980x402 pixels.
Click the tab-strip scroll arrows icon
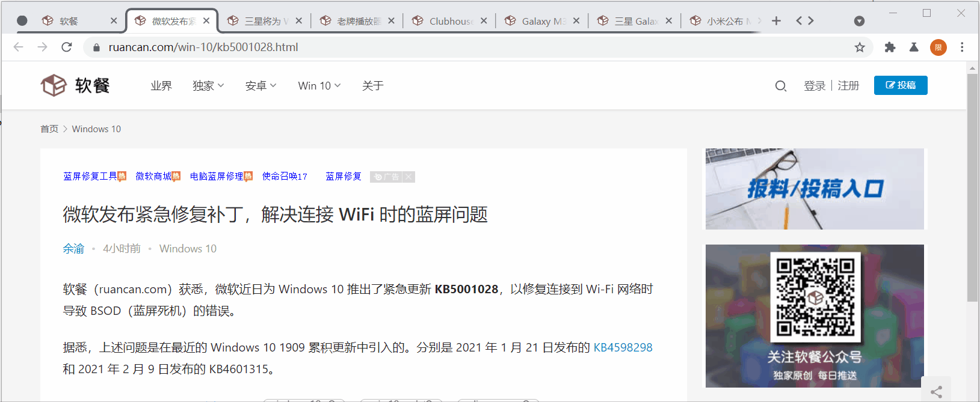tap(805, 21)
